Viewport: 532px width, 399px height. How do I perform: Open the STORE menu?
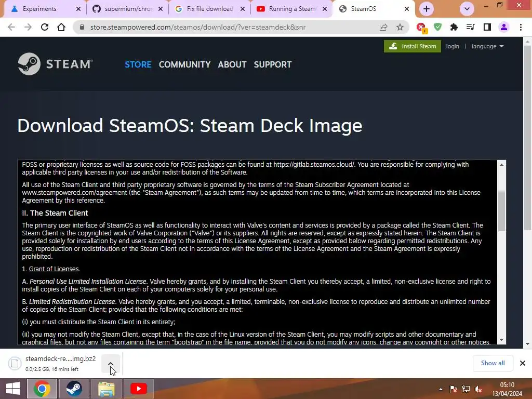pyautogui.click(x=138, y=64)
